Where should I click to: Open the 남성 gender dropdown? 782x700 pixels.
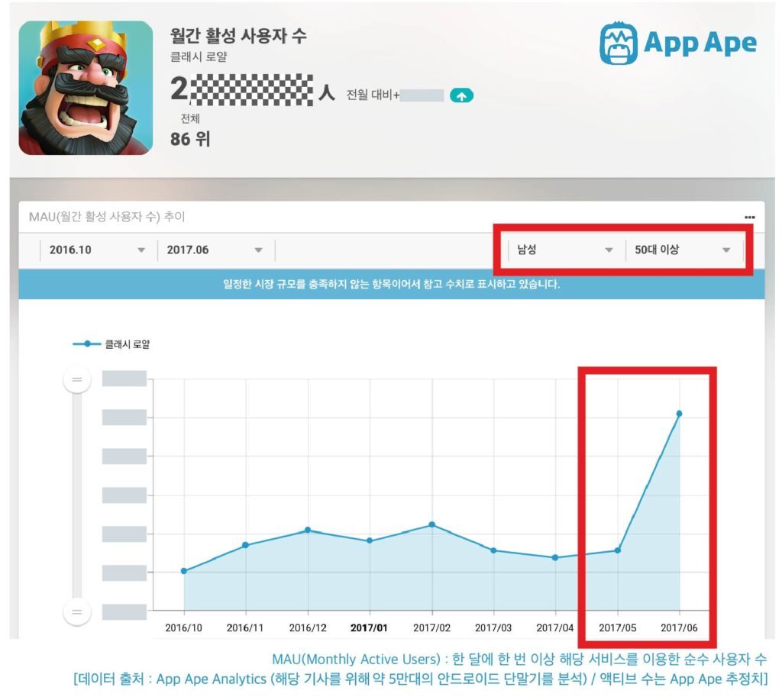point(566,250)
